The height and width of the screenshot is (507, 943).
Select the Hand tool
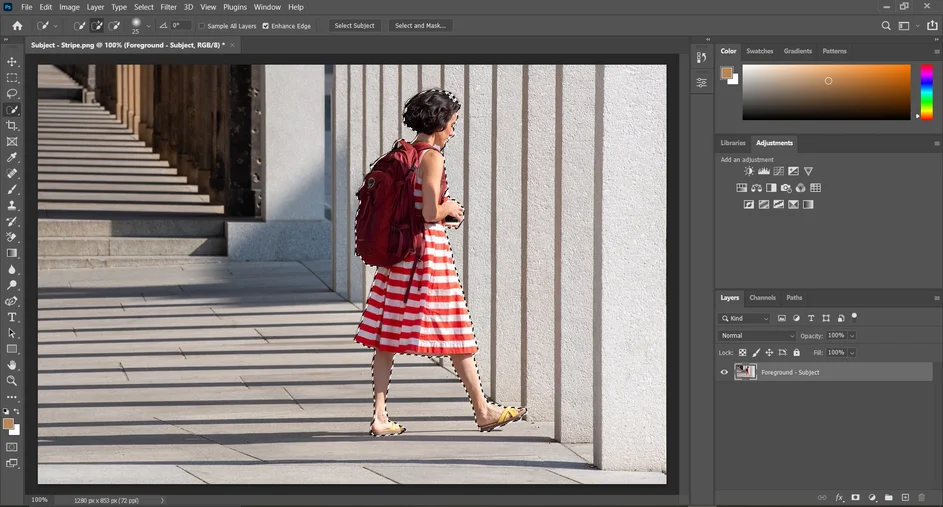point(12,365)
